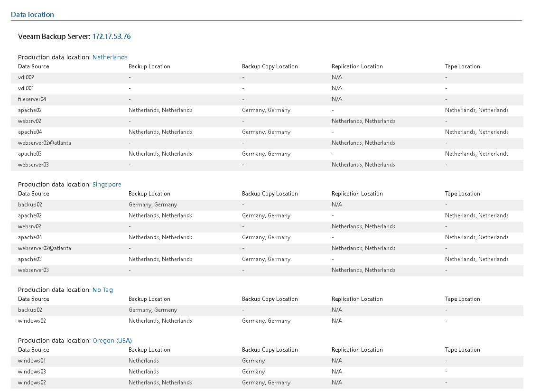Click 'Germany, Germany' backup location of No Tag backup02
540x392 pixels.
(x=153, y=310)
